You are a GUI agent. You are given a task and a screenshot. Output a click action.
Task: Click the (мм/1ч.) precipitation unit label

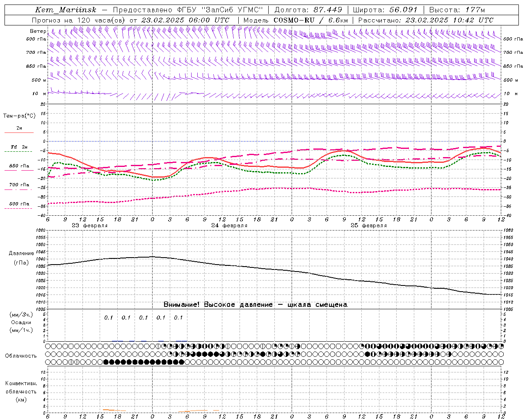coord(21,330)
